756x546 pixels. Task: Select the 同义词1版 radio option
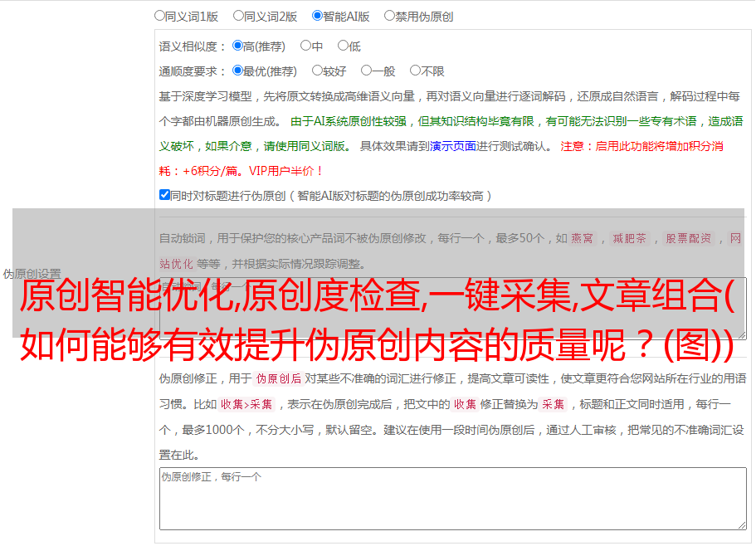[159, 16]
